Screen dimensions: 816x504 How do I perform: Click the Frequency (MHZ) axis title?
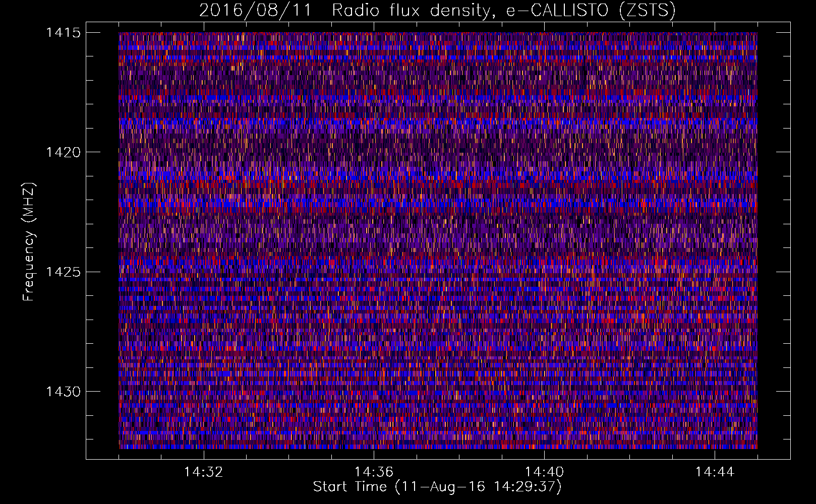coord(29,241)
